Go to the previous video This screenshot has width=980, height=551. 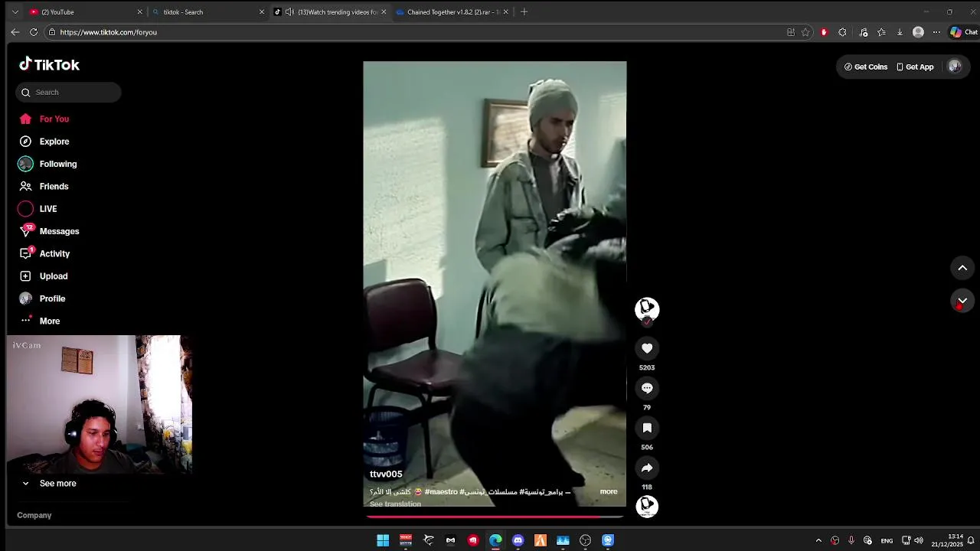(x=962, y=268)
